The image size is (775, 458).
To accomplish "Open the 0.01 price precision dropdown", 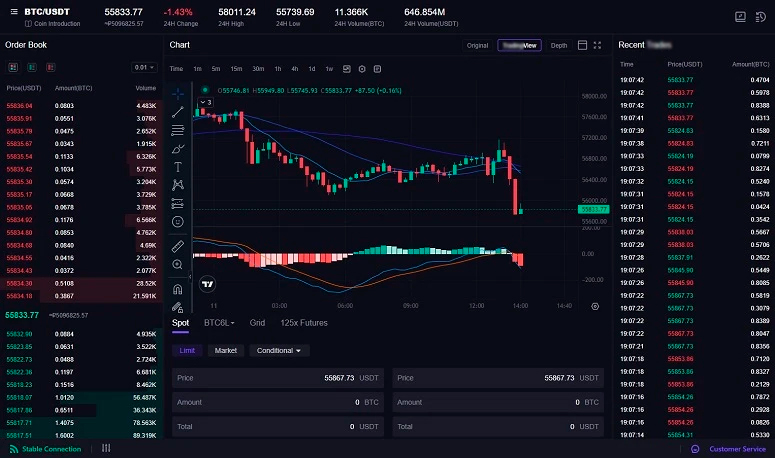I will point(145,67).
